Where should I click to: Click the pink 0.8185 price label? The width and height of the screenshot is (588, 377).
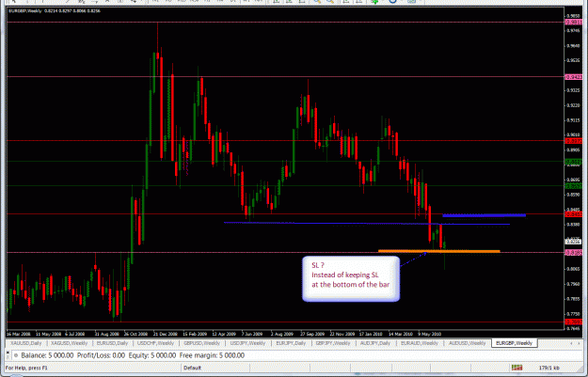573,253
